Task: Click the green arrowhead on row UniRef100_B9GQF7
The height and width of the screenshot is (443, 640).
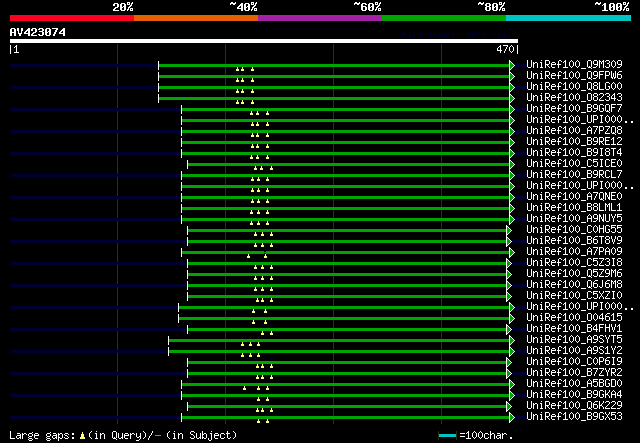Action: [x=512, y=109]
